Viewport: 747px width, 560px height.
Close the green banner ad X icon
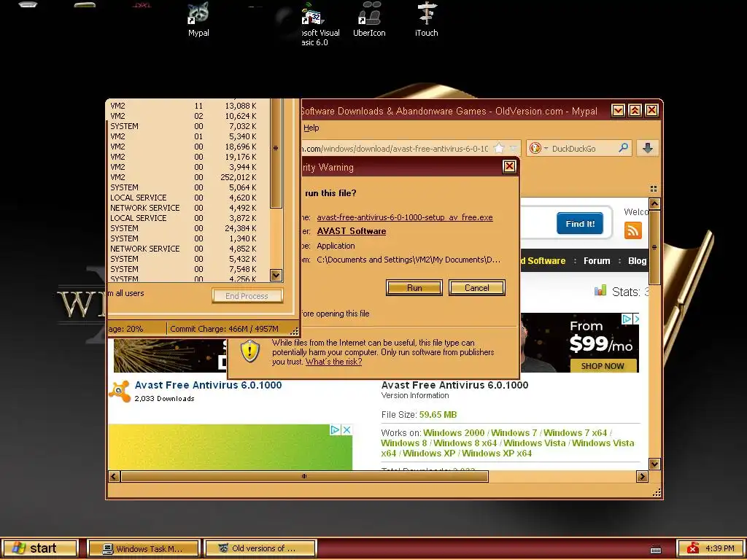pos(347,429)
